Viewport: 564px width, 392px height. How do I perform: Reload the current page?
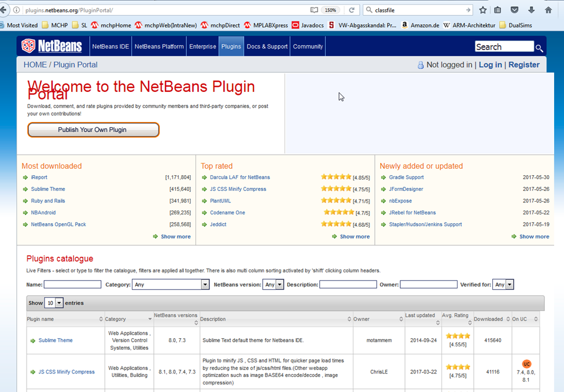coord(352,10)
